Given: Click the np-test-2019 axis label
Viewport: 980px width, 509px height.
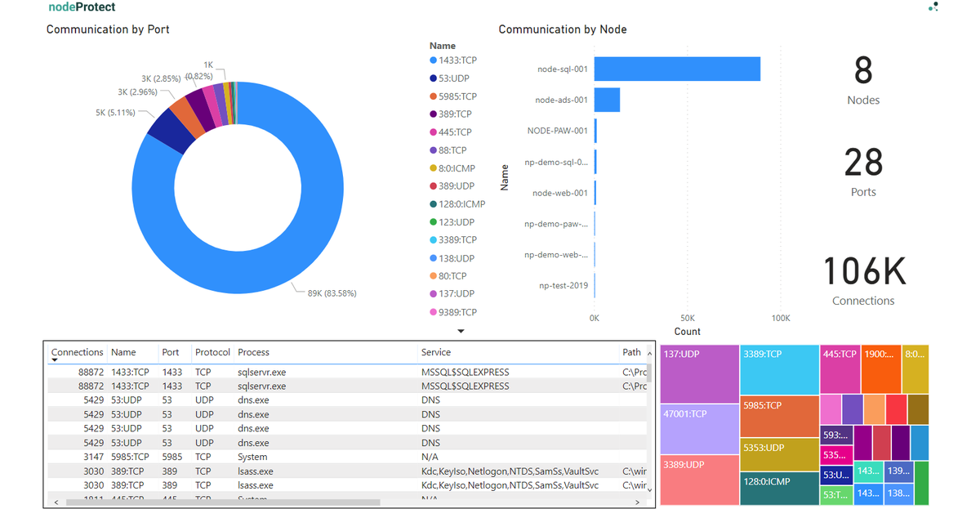Looking at the screenshot, I should click(x=563, y=286).
